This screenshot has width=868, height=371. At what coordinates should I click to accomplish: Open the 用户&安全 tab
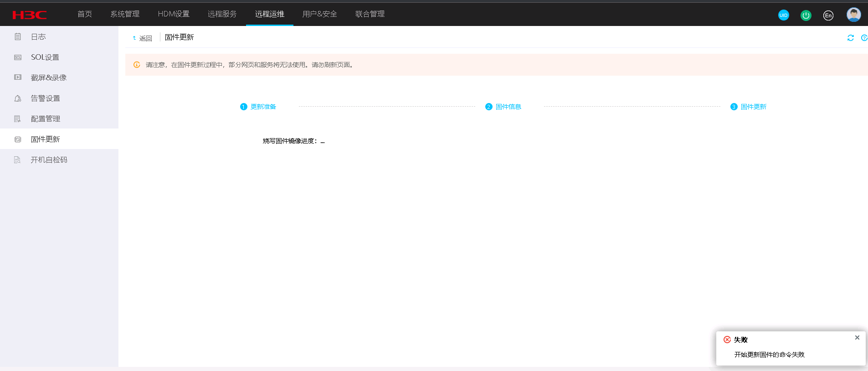tap(320, 14)
